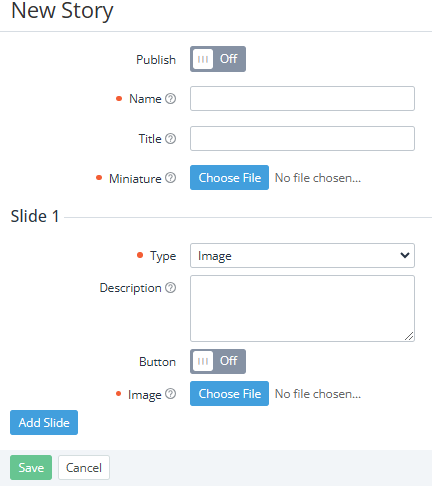
Task: Focus the Name input field
Action: [x=302, y=99]
